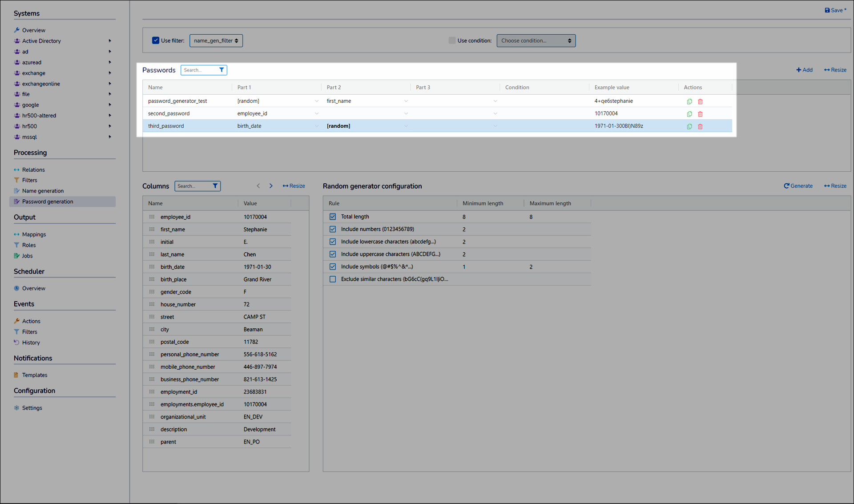Open the Choose condition dropdown

click(536, 40)
